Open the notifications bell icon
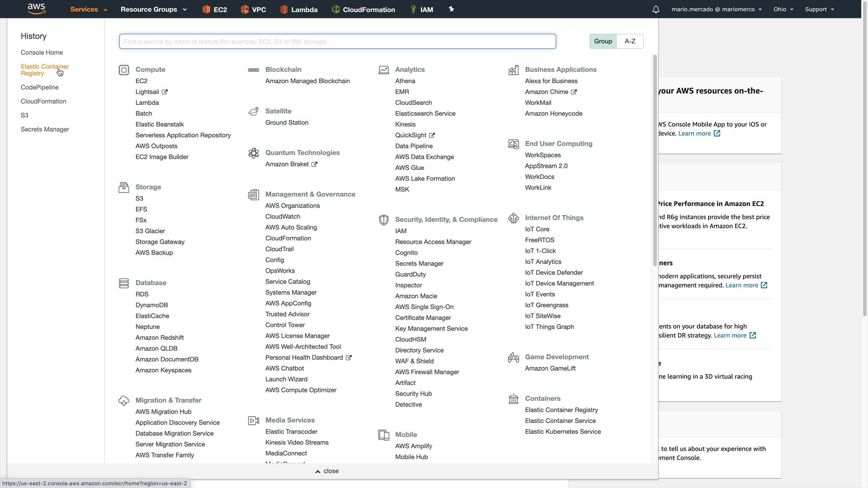This screenshot has height=488, width=868. tap(656, 9)
